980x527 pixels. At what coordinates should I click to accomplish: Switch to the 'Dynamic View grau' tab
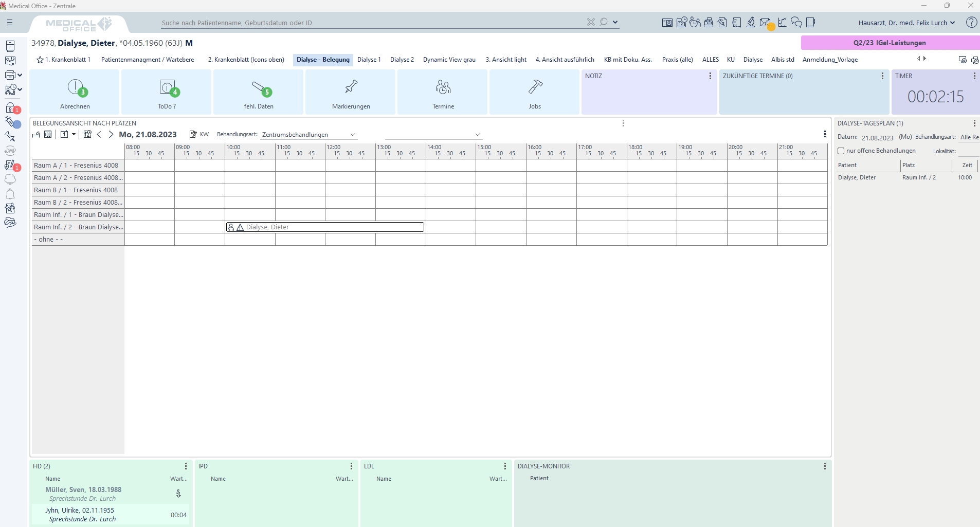point(449,60)
